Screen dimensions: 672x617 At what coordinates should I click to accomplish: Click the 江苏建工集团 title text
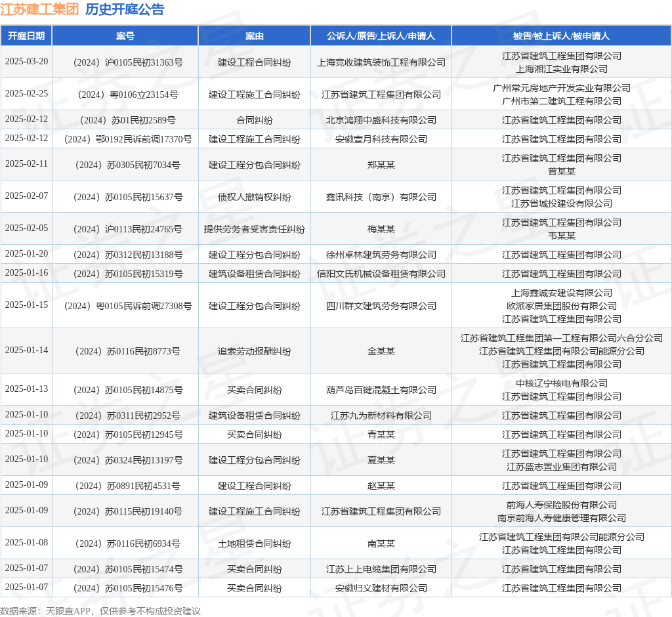click(39, 9)
